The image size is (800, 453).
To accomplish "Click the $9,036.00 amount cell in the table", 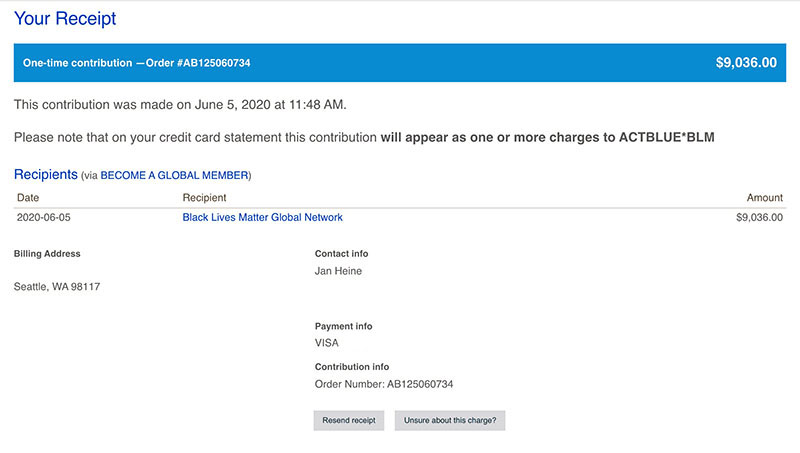I will click(759, 217).
